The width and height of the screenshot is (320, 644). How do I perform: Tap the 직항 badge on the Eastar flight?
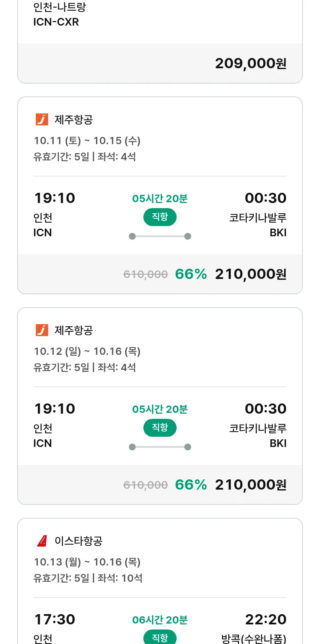(160, 638)
